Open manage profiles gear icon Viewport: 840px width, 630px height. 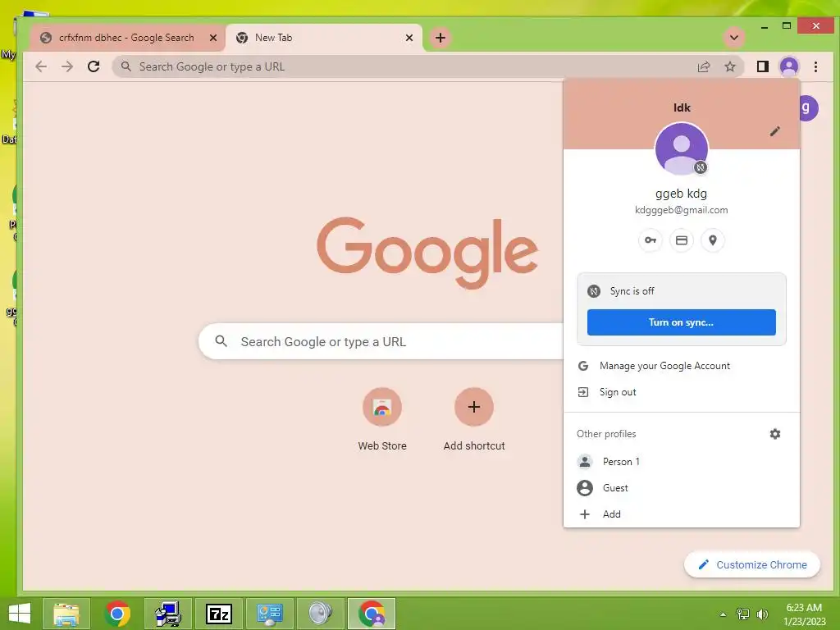pyautogui.click(x=774, y=434)
